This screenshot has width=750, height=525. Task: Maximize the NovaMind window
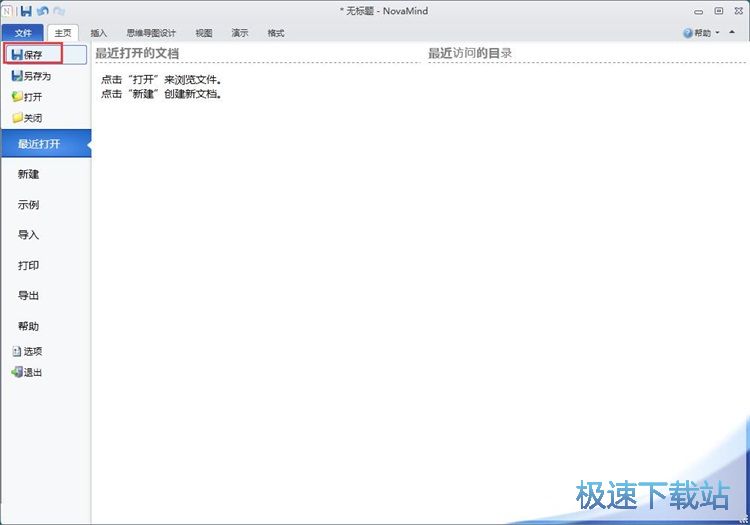[718, 11]
